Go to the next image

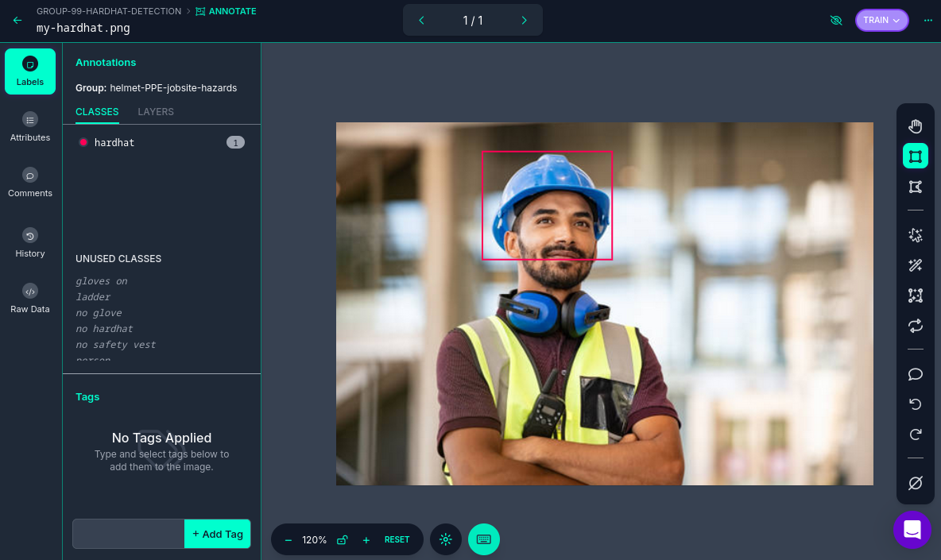524,21
